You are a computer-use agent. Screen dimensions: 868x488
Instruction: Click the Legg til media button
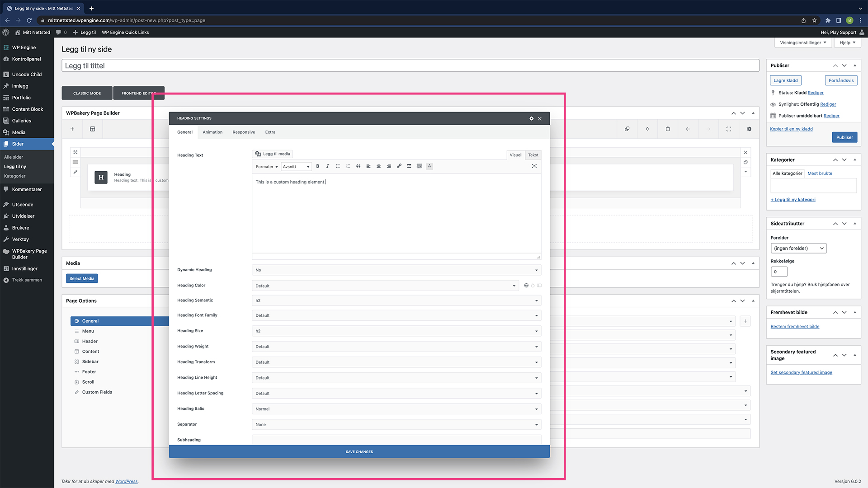pyautogui.click(x=273, y=154)
